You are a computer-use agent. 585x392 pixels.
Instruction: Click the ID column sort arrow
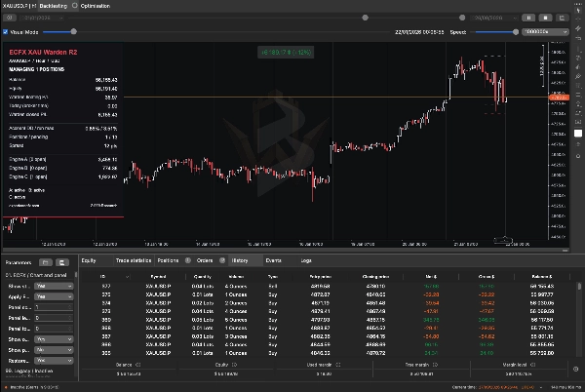[x=127, y=277]
